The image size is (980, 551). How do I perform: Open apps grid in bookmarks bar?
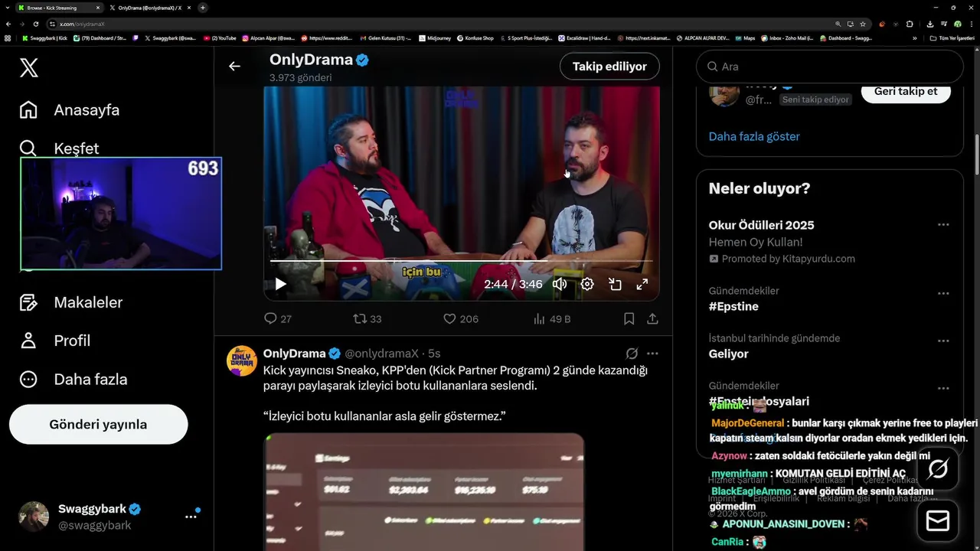point(8,37)
